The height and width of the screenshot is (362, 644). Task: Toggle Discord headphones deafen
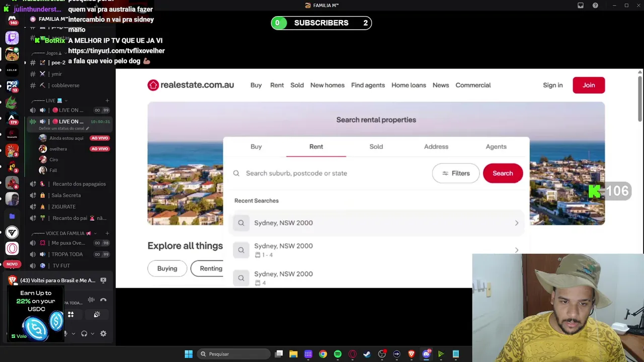point(84,333)
